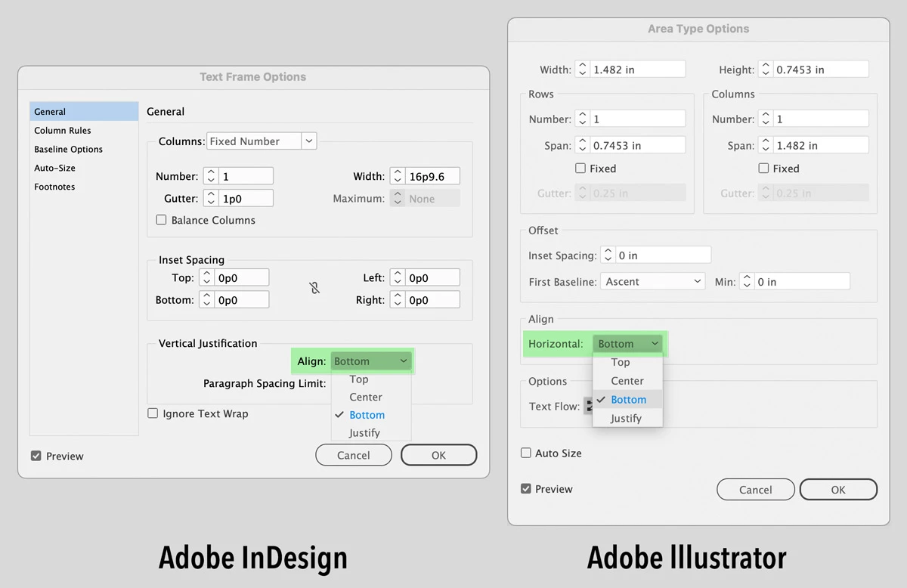Choose Center in Illustrator Horizontal menu
907x588 pixels.
coord(627,381)
